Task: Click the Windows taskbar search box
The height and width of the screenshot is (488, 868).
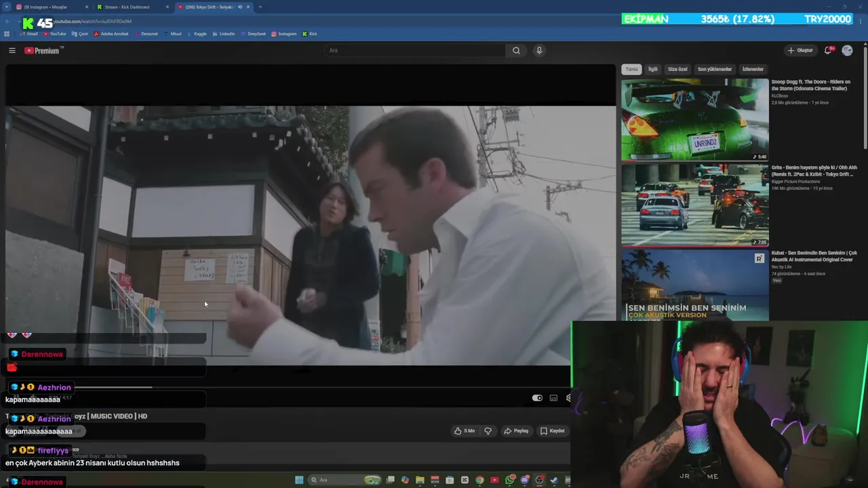Action: [x=345, y=480]
